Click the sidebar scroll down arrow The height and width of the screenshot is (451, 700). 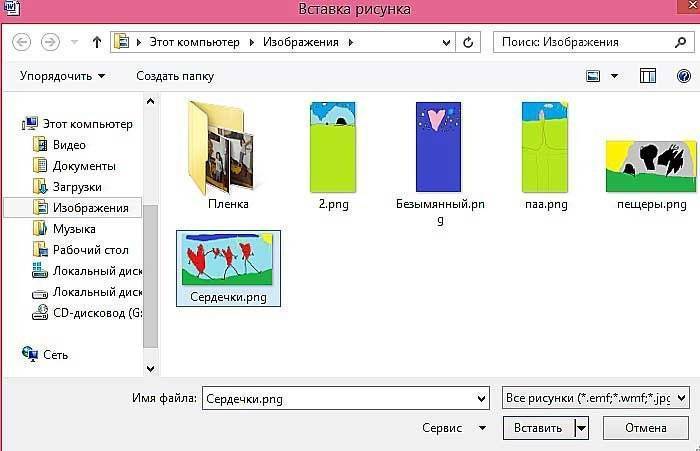click(150, 369)
